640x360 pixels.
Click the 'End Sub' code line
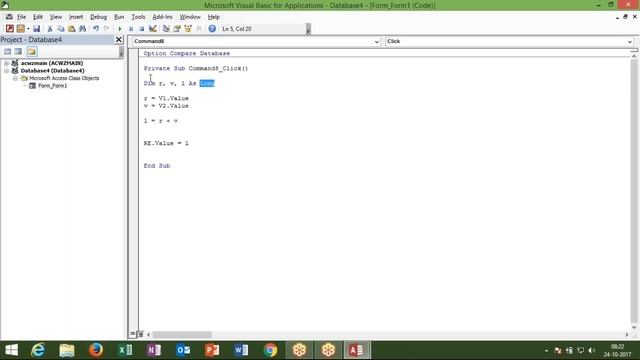pos(157,166)
